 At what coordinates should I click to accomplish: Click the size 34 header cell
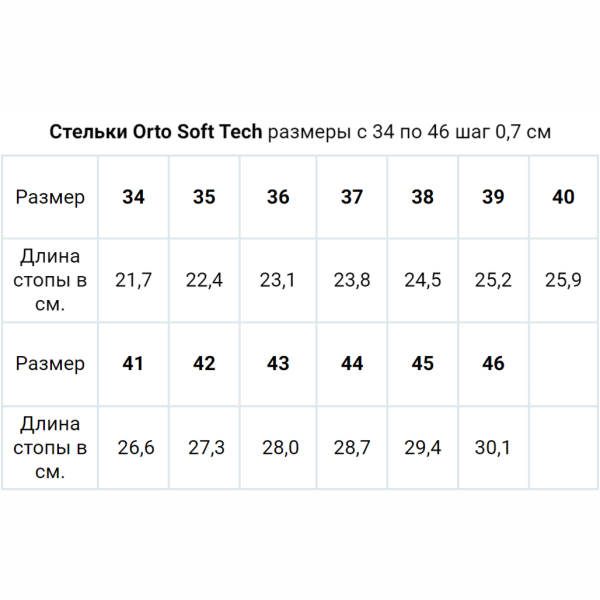pyautogui.click(x=134, y=197)
